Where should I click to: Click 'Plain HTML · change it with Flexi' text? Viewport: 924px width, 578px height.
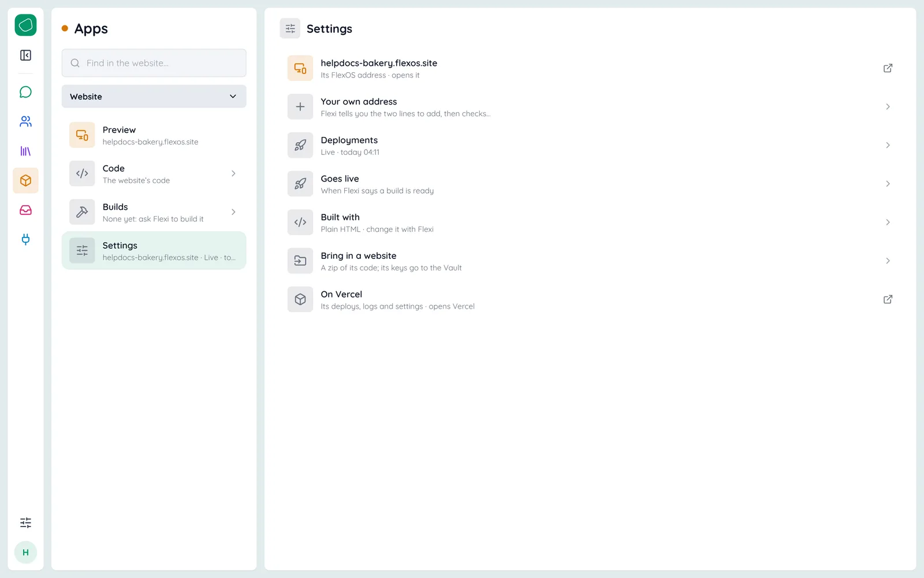[x=377, y=229]
